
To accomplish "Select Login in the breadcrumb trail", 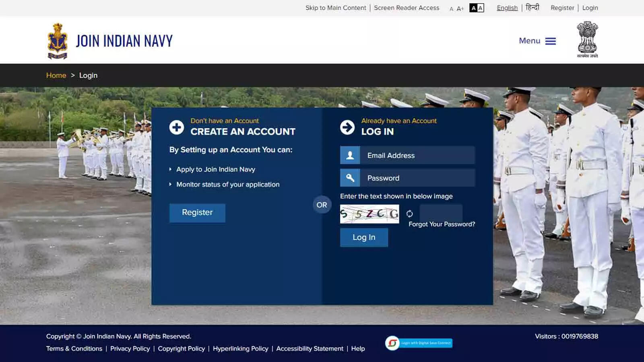I will click(88, 75).
